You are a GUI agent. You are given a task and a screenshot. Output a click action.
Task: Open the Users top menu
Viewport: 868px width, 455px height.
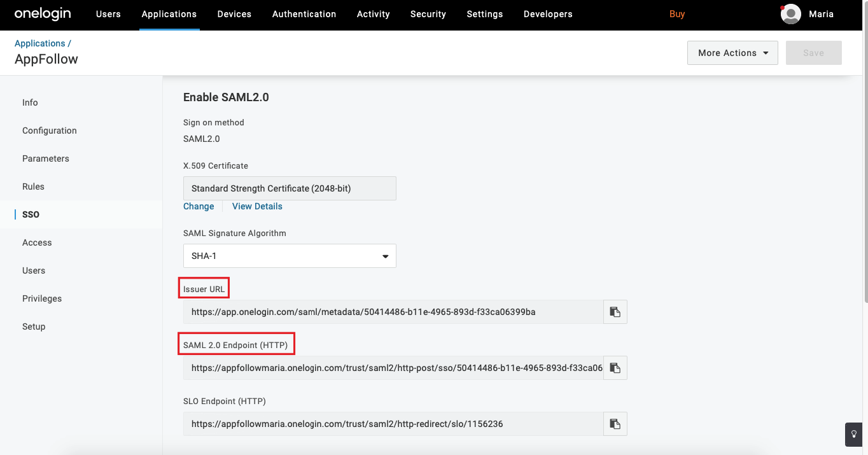tap(108, 14)
